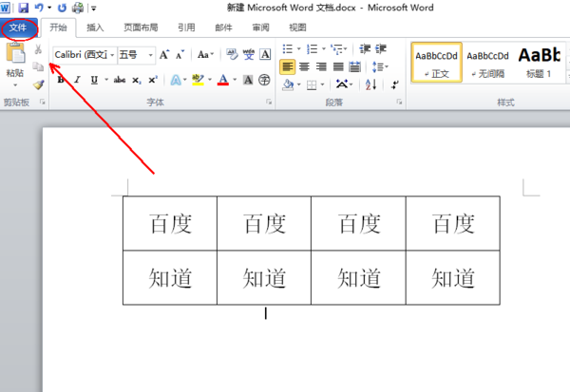Click the Numbering list icon

coord(312,48)
